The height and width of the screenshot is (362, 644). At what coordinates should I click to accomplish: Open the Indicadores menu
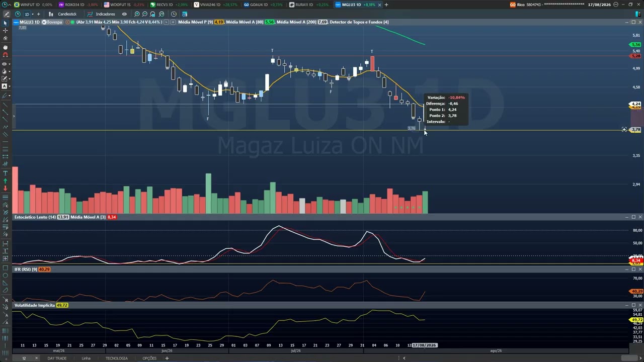[101, 14]
